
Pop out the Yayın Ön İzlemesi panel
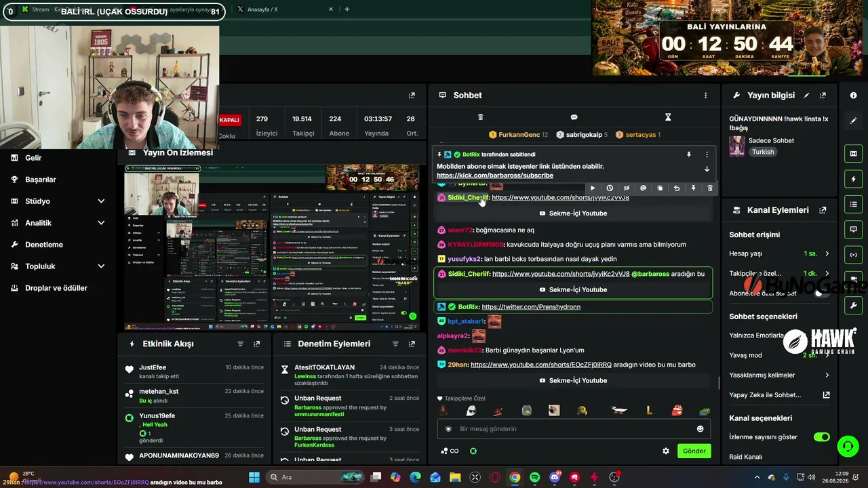[411, 96]
